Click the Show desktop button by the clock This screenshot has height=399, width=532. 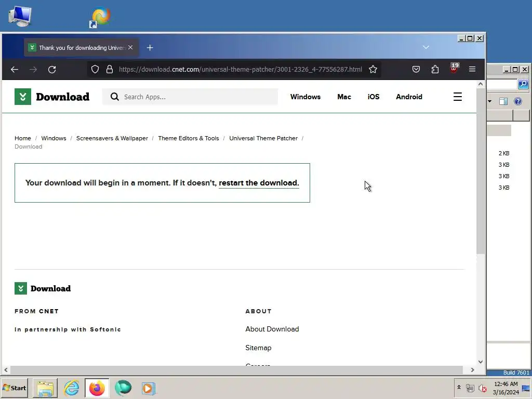click(526, 388)
